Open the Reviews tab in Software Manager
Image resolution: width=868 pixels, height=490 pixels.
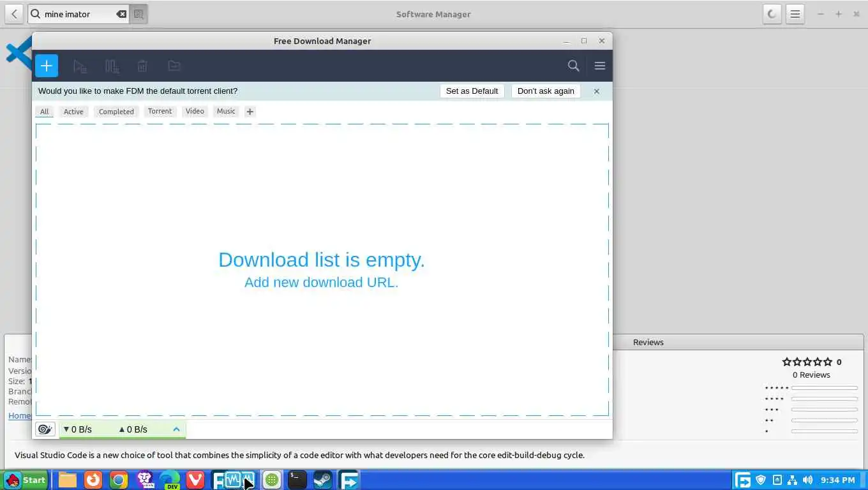pos(648,342)
